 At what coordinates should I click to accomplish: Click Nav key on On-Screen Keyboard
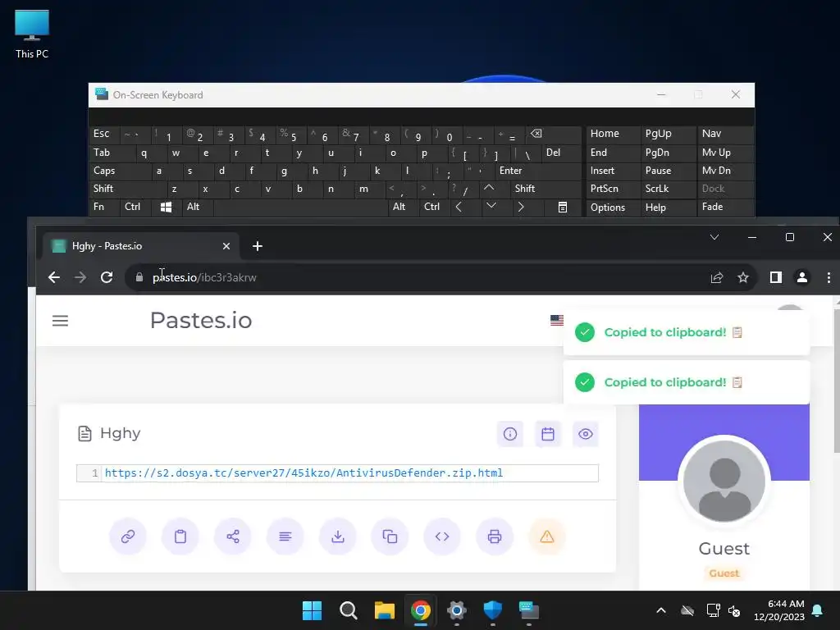coord(725,134)
